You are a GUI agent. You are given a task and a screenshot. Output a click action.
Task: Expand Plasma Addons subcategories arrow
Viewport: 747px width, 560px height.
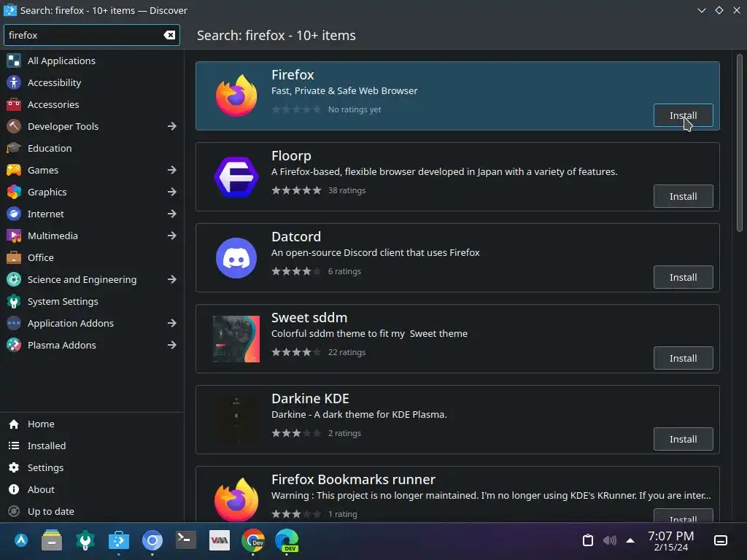(x=172, y=345)
